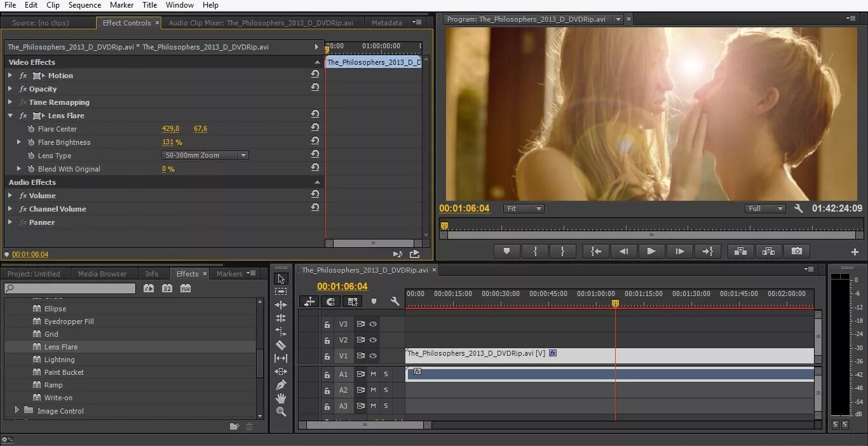Step forward one frame
Screen dimensions: 868x446
[x=679, y=252]
